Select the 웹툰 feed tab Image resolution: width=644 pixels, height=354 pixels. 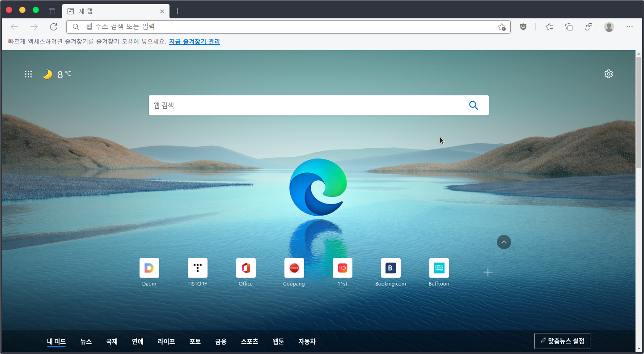click(x=278, y=341)
